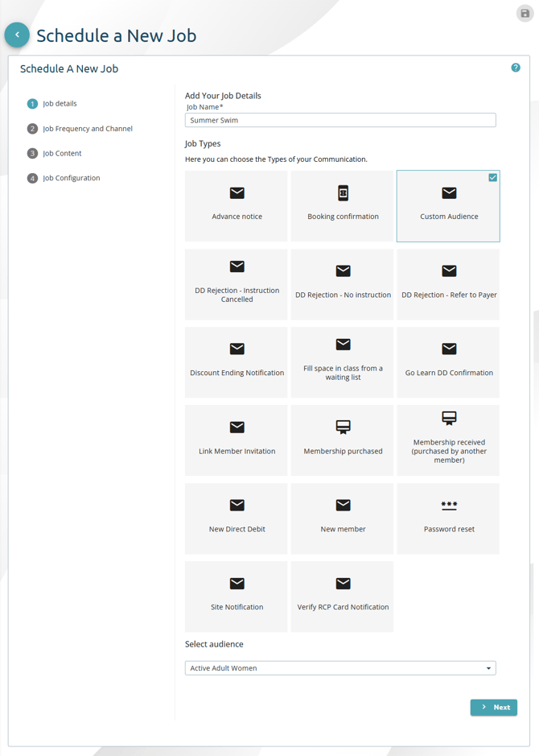Click the Custom Audience envelope icon
The height and width of the screenshot is (756, 539).
tap(449, 193)
